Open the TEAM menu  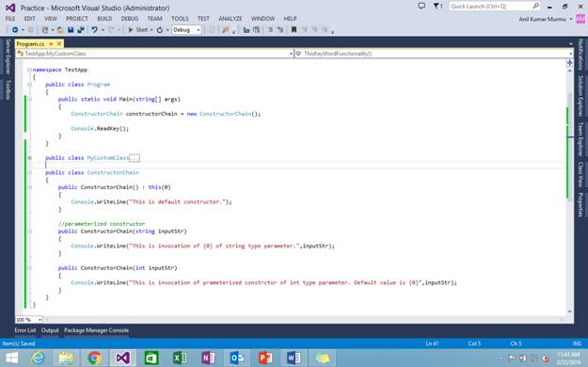point(154,19)
